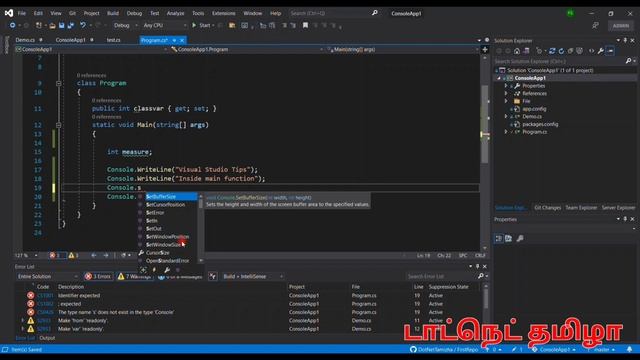Click the notifications bell in status bar
The height and width of the screenshot is (360, 640).
629,349
